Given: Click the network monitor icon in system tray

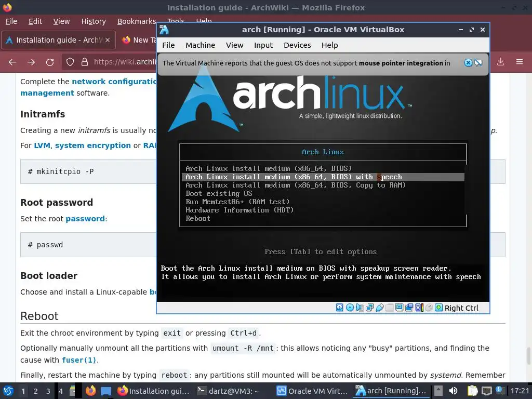Looking at the screenshot, I should (487, 391).
